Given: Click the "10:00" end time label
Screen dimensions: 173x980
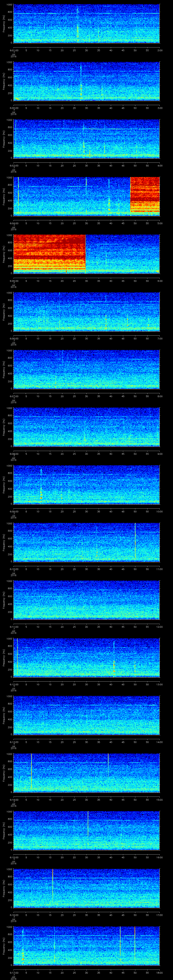Looking at the screenshot, I should tap(159, 511).
